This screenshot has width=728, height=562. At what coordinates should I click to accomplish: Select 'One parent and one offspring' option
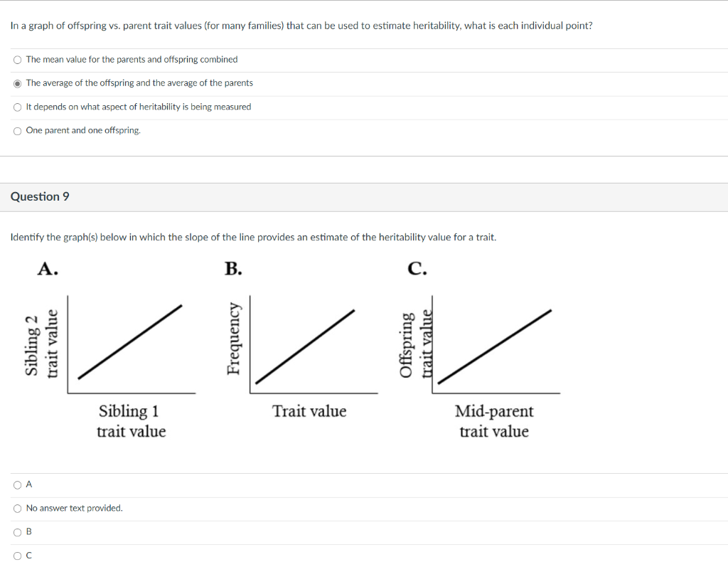(17, 130)
